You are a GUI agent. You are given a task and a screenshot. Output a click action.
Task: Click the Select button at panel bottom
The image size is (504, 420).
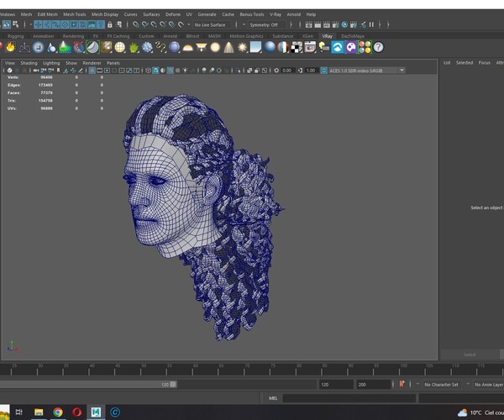pos(470,354)
